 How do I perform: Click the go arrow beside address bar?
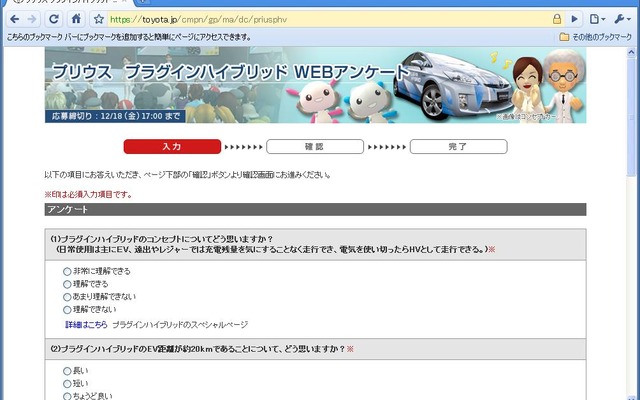[575, 19]
